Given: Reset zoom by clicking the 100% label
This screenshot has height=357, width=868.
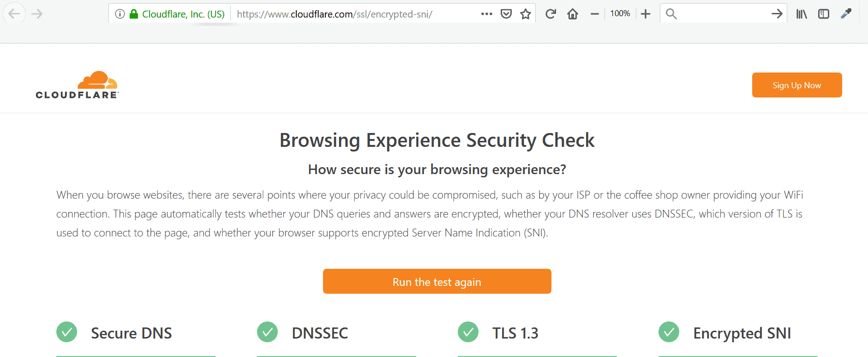Looking at the screenshot, I should [x=620, y=14].
